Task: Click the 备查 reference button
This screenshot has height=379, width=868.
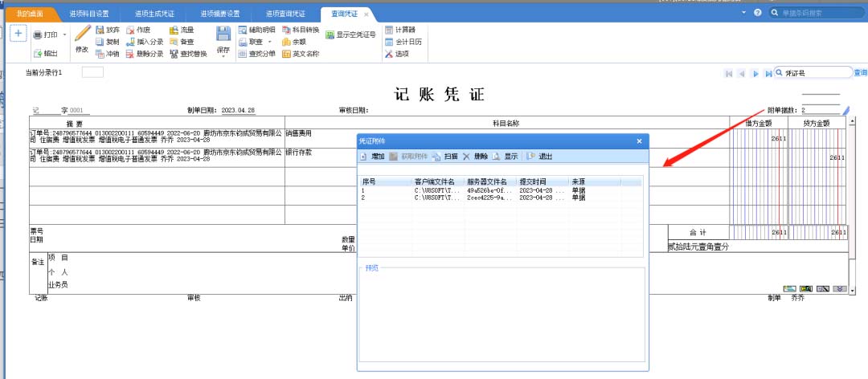Action: pos(182,42)
